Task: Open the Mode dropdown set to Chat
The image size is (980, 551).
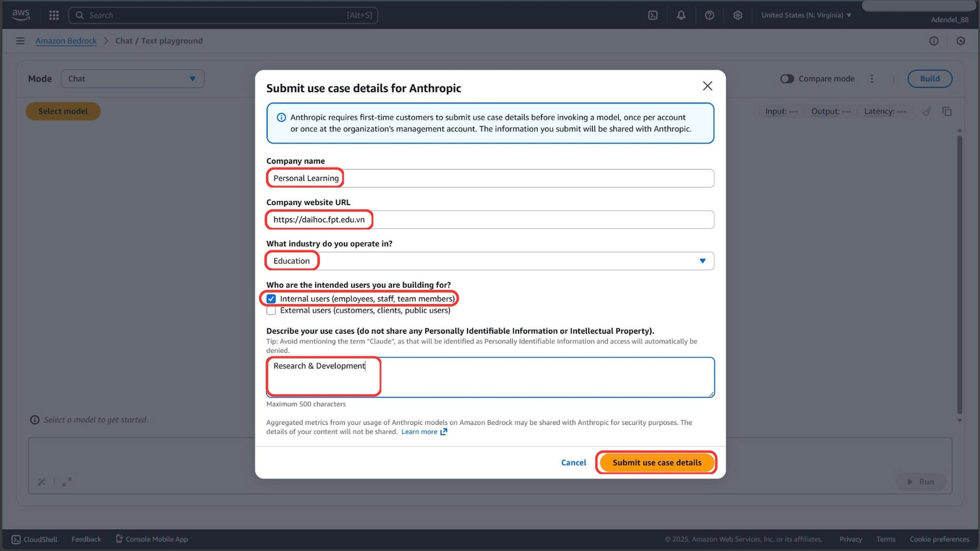Action: [132, 78]
